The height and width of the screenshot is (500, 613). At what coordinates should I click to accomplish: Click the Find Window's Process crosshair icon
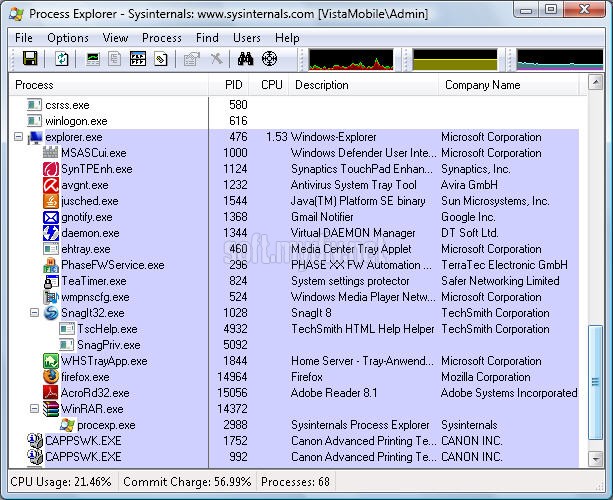point(269,59)
